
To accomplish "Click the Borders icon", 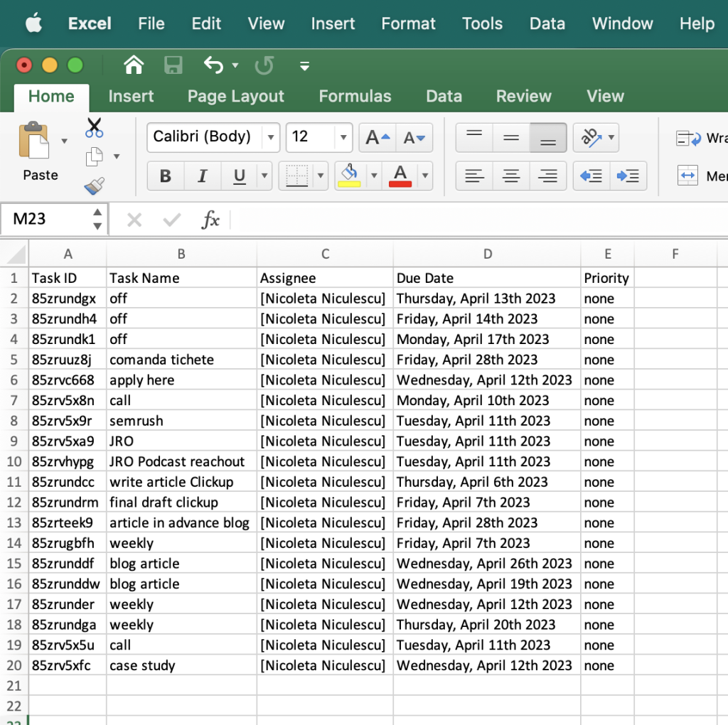I will pyautogui.click(x=296, y=176).
